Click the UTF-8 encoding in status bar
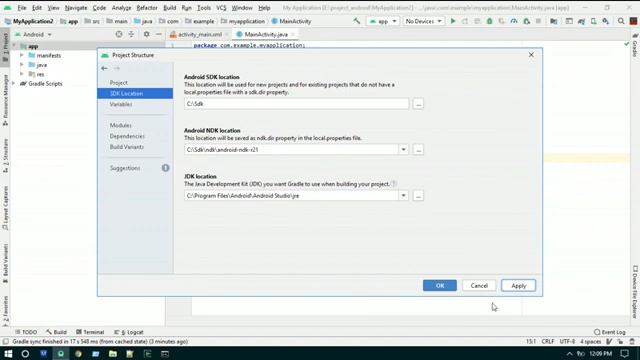Viewport: 640px width, 360px height. pos(567,341)
